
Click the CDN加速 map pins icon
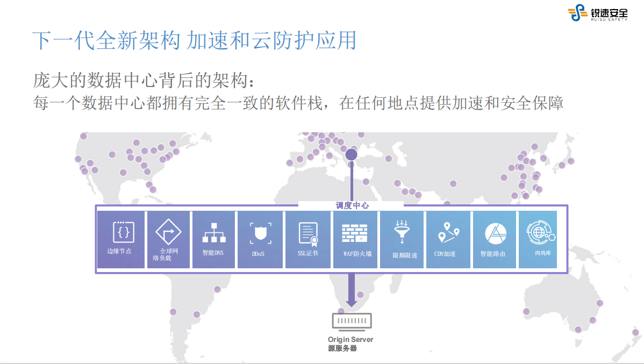tap(448, 233)
